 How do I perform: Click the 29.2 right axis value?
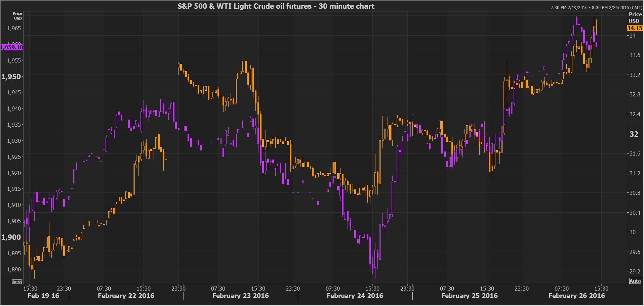(x=635, y=271)
